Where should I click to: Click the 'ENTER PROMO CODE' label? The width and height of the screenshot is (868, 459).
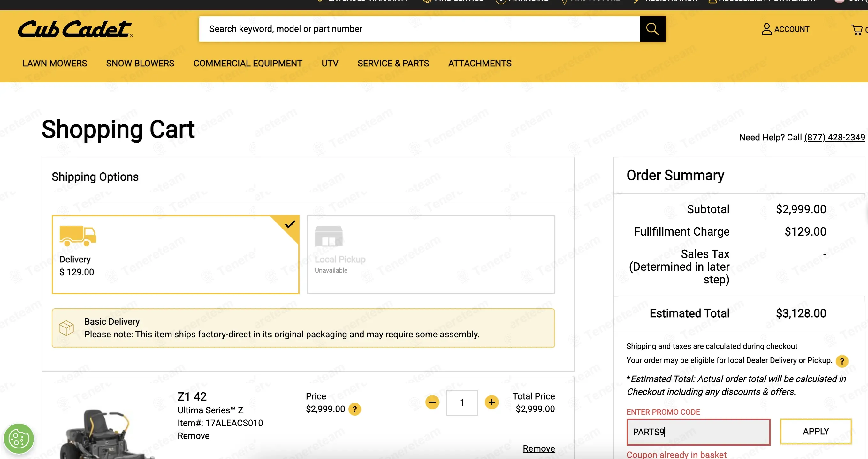pyautogui.click(x=663, y=412)
